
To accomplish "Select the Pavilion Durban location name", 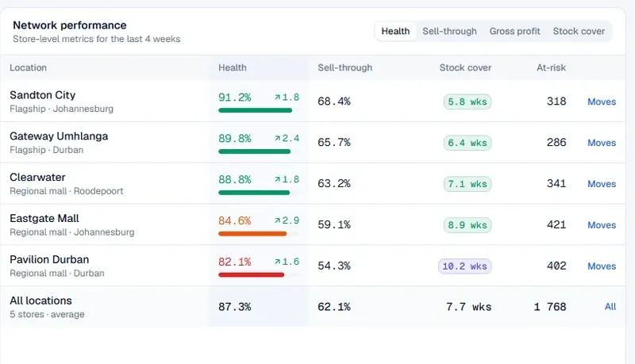I will [49, 259].
